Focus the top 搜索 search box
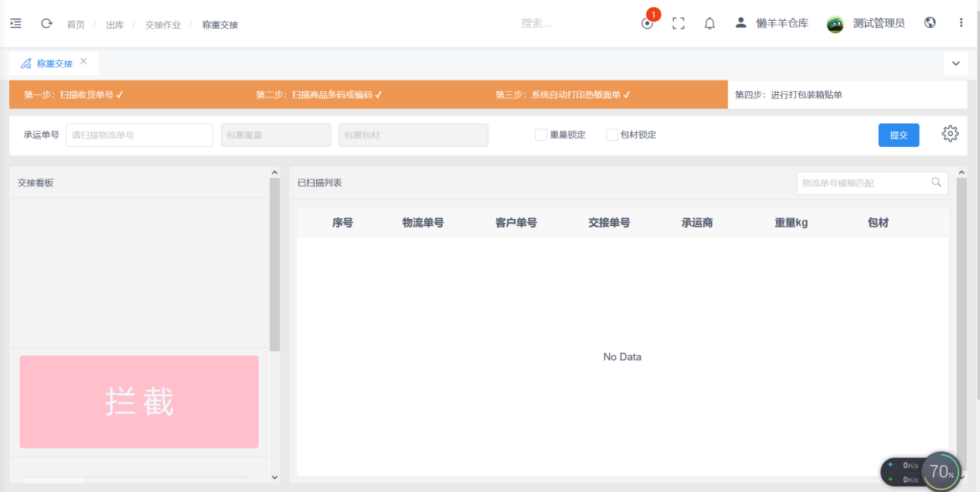 (x=536, y=23)
